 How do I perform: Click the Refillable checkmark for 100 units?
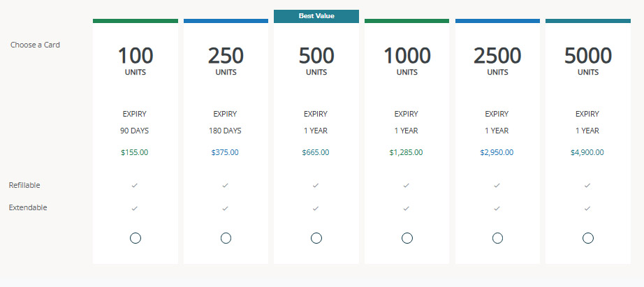[135, 185]
